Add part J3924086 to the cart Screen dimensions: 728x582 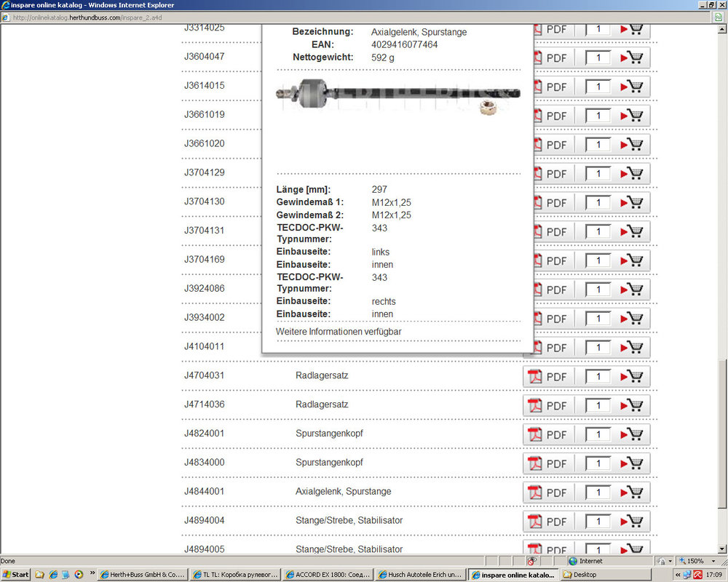pos(631,290)
